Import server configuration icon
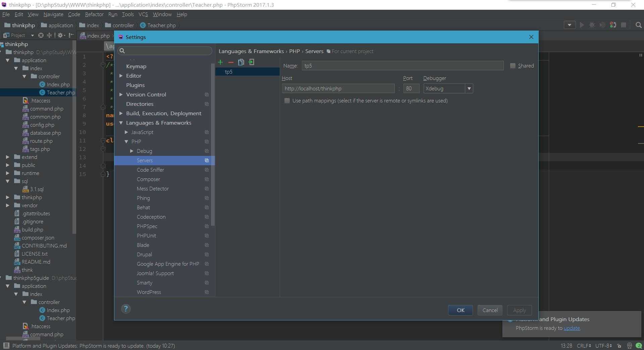 [251, 62]
